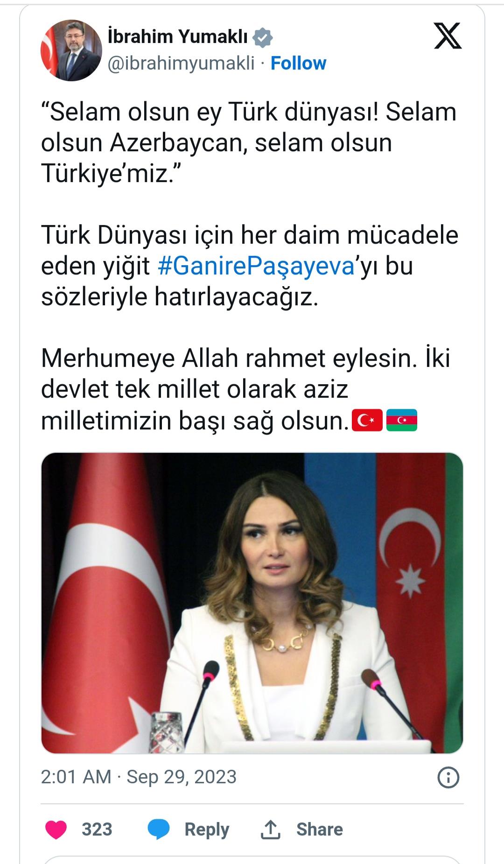Click the Reply label
504x864 pixels.
click(207, 829)
